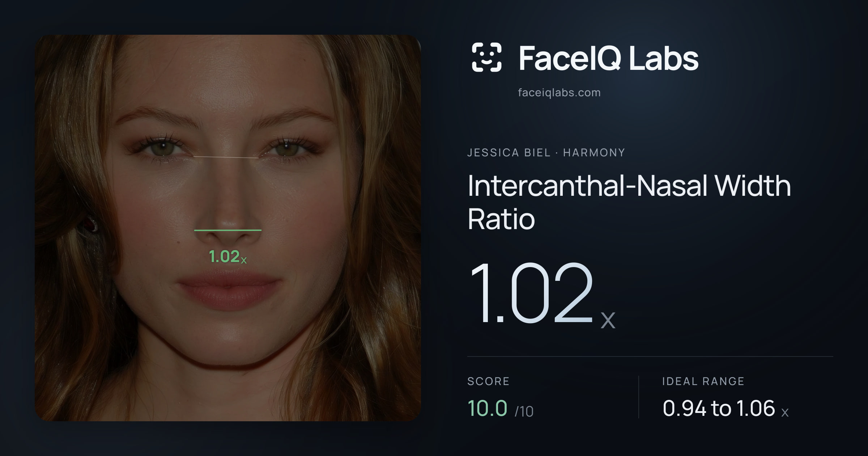
Task: Click the 0.94 to 1.06 range value
Action: (x=726, y=408)
